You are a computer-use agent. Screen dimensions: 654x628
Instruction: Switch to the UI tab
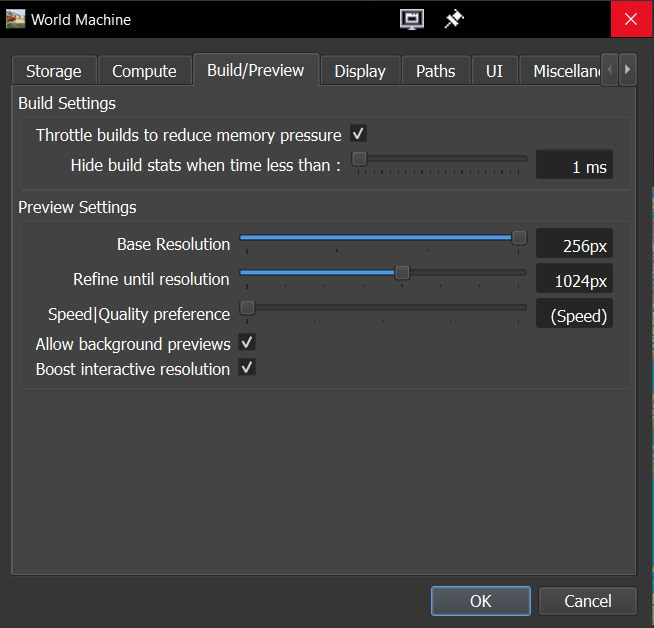494,71
